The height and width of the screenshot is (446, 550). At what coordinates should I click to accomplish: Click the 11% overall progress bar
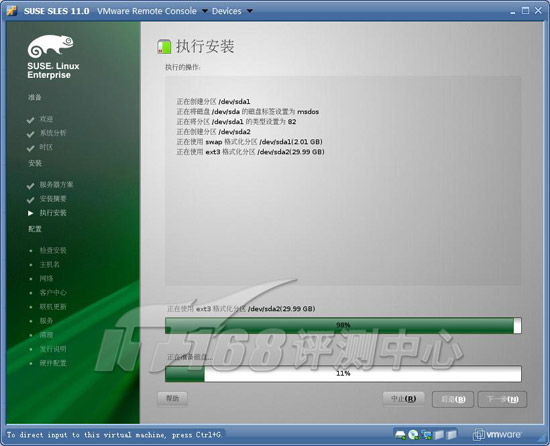(x=343, y=374)
